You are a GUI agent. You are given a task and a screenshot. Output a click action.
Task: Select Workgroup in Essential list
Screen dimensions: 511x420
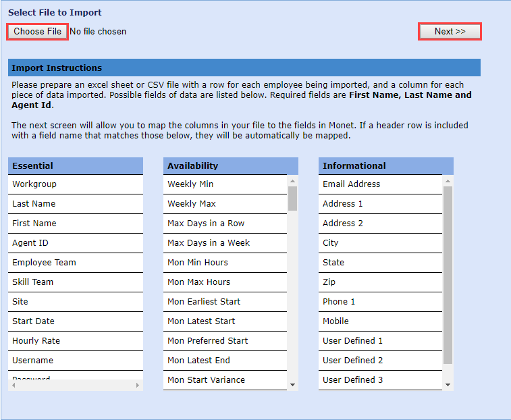(x=76, y=184)
